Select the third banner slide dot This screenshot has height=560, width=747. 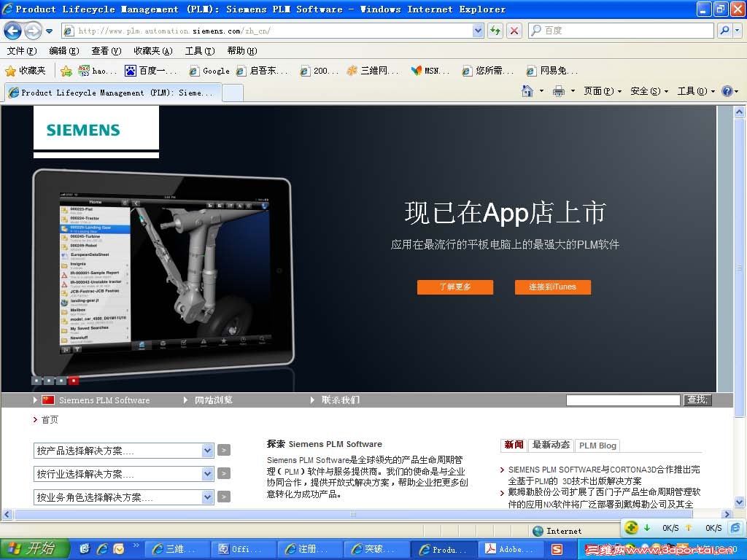pos(61,381)
